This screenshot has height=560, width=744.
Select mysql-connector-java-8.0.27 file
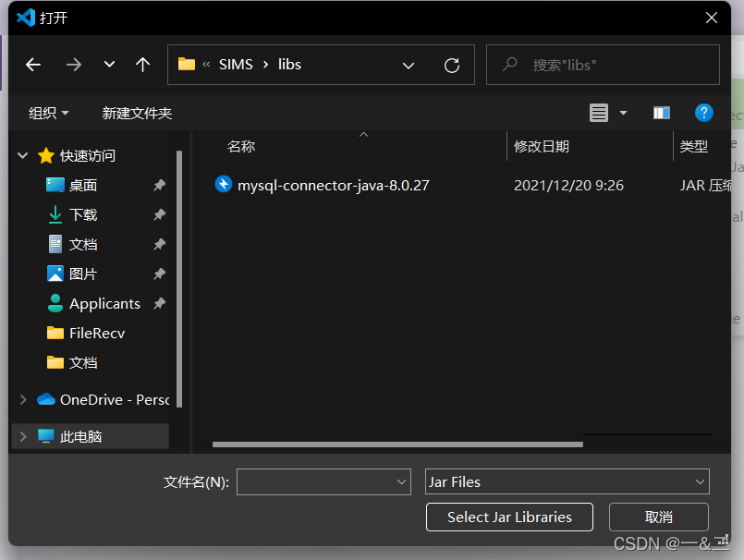pos(333,185)
